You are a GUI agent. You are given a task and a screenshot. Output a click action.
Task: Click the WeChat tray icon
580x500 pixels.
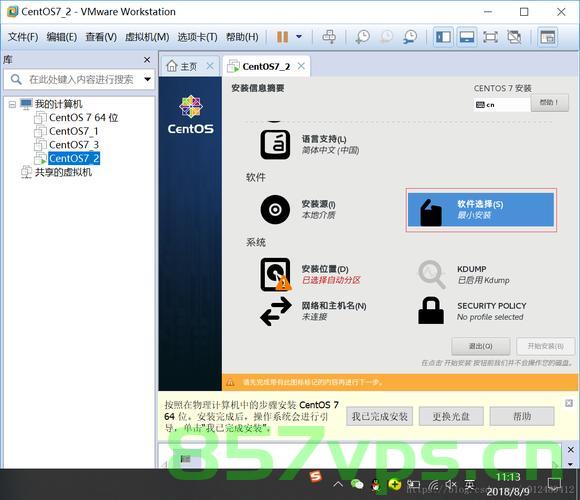pyautogui.click(x=357, y=484)
